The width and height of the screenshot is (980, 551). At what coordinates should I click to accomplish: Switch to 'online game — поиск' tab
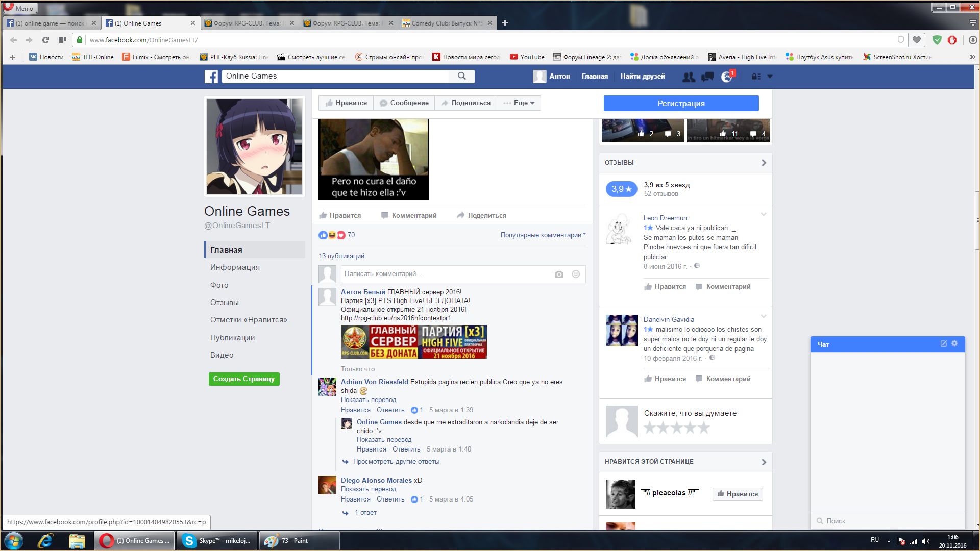[x=51, y=23]
